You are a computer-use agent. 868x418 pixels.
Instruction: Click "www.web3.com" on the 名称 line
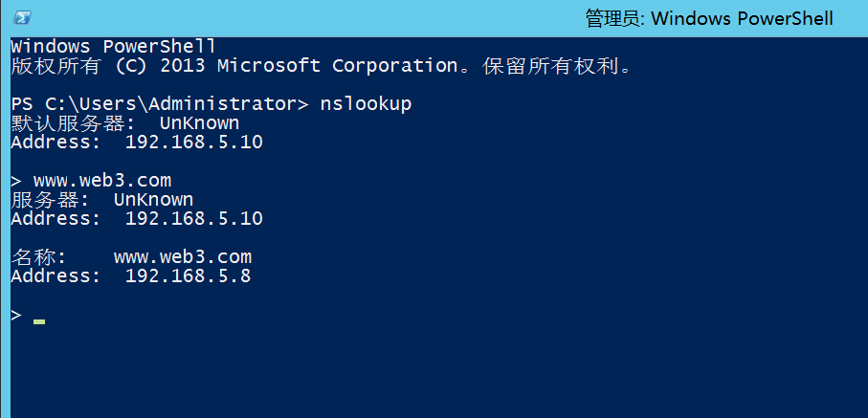tap(183, 257)
